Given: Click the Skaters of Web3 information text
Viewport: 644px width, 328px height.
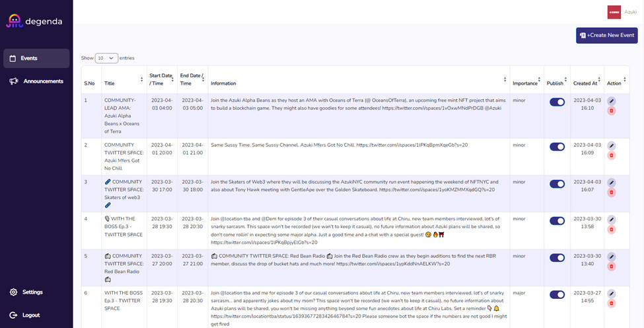Looking at the screenshot, I should (355, 186).
